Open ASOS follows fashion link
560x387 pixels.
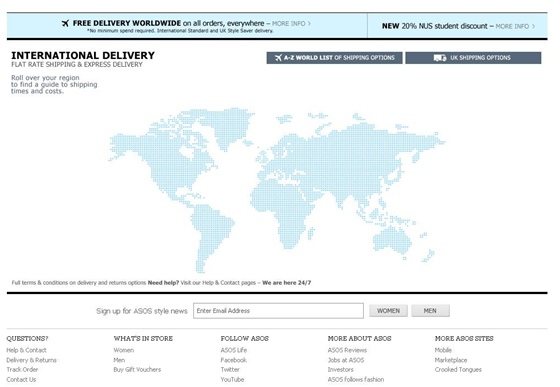coord(356,380)
